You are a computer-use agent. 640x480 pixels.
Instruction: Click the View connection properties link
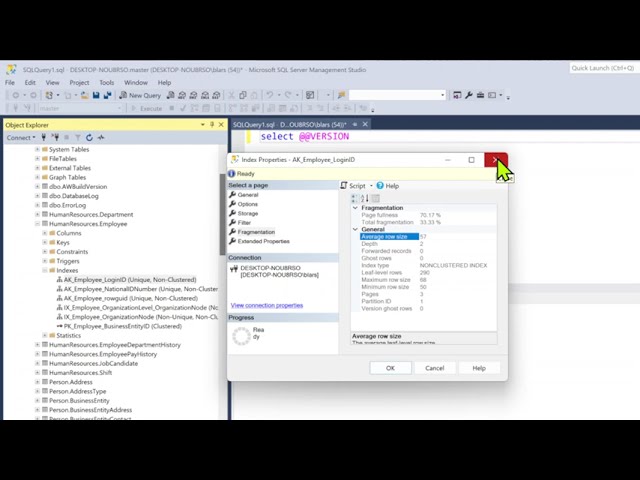click(x=267, y=305)
